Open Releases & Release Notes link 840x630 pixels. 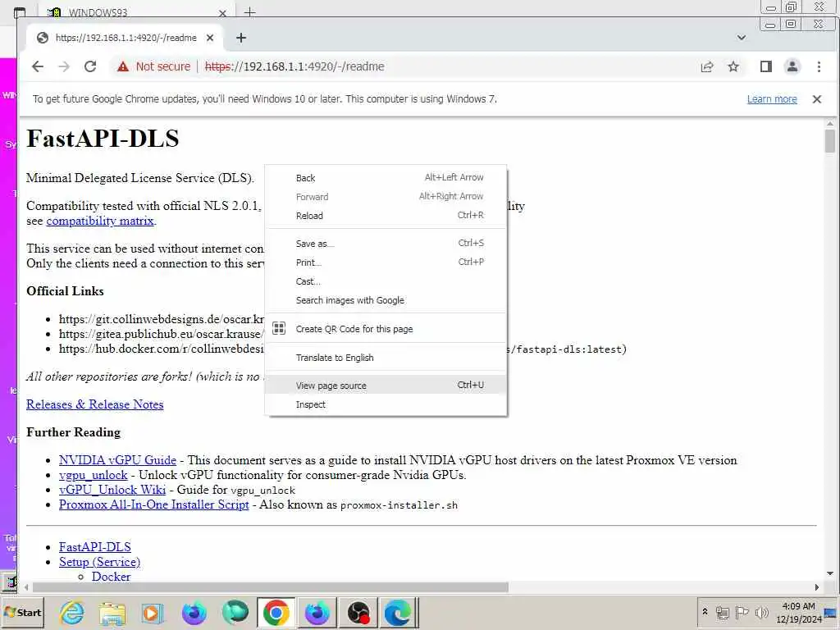coord(95,404)
